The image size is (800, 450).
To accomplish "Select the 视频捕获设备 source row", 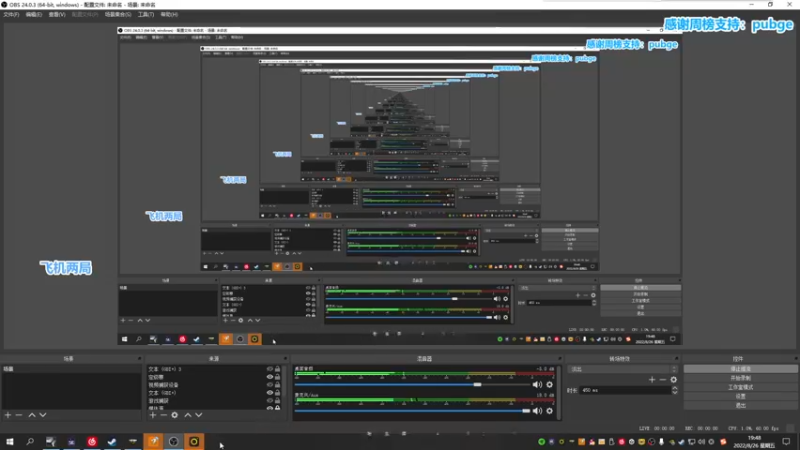I will tap(213, 385).
